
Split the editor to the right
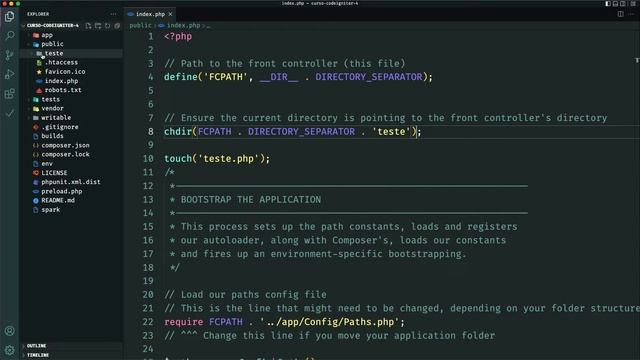(x=620, y=14)
